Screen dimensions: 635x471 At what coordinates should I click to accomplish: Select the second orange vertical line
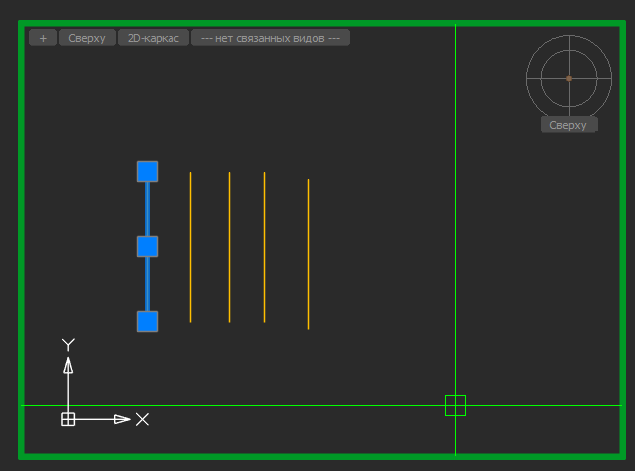click(x=229, y=247)
